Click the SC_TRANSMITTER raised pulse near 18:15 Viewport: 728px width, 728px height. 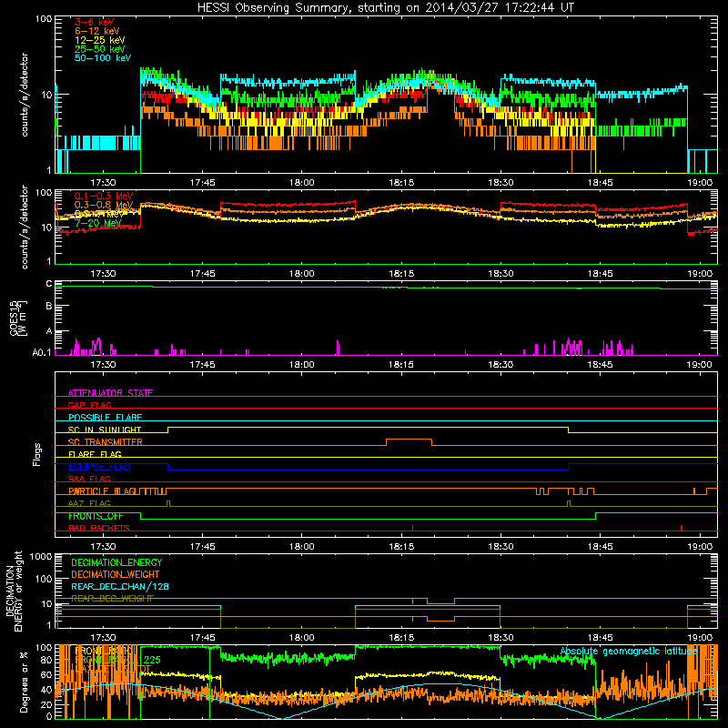[409, 440]
